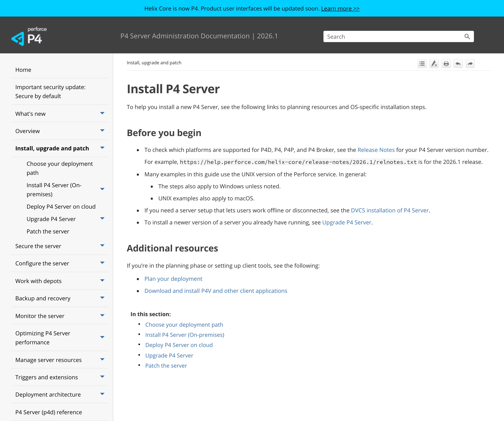Open Install P4 Server (On-premises) section link
Image resolution: width=504 pixels, height=421 pixels.
click(x=185, y=335)
